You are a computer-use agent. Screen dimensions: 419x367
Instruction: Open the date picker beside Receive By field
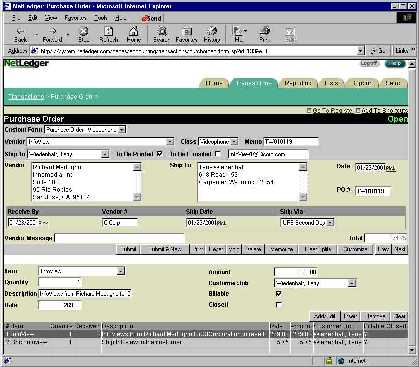[43, 223]
